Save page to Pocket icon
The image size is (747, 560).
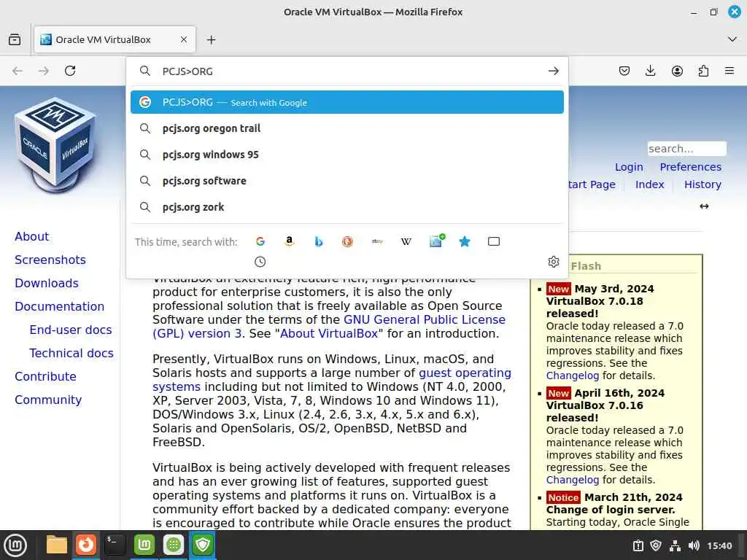point(624,71)
